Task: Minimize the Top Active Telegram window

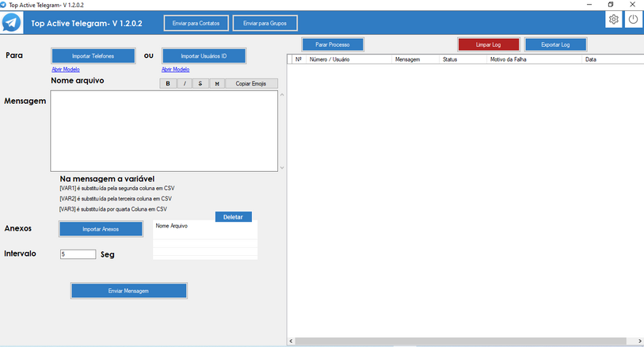Action: tap(589, 5)
